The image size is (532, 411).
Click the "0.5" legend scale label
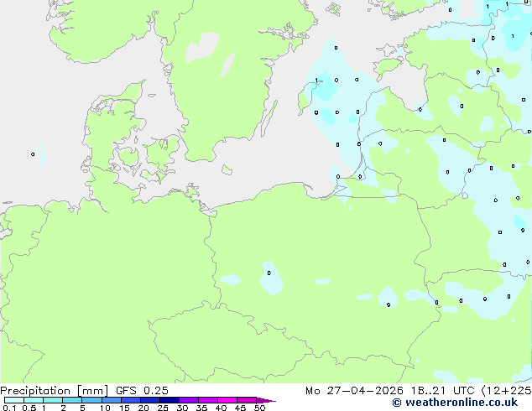[29, 408]
